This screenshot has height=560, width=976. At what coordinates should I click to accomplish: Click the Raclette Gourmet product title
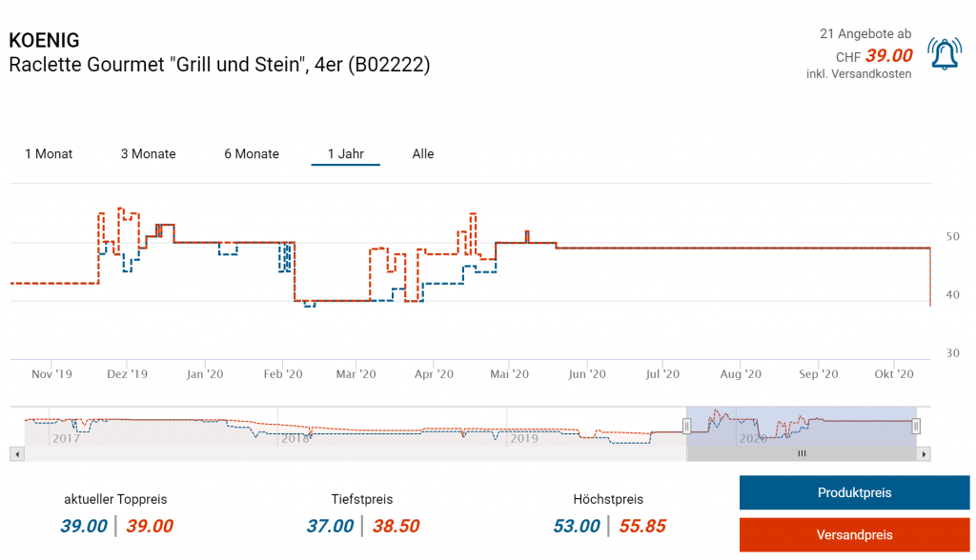(219, 65)
